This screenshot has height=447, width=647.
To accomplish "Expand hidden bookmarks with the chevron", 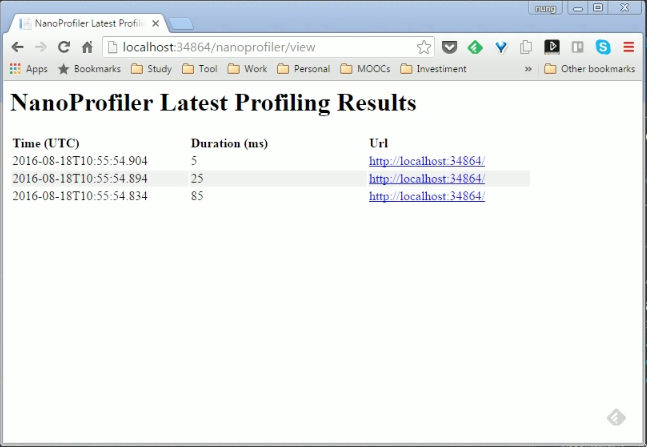I will point(528,69).
